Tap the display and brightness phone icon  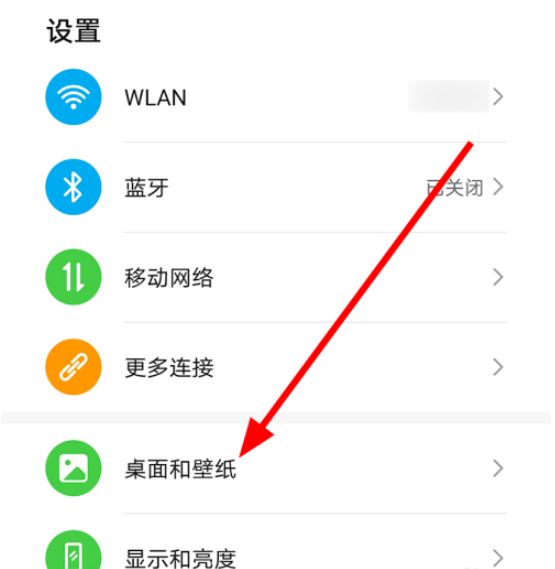[x=73, y=551]
